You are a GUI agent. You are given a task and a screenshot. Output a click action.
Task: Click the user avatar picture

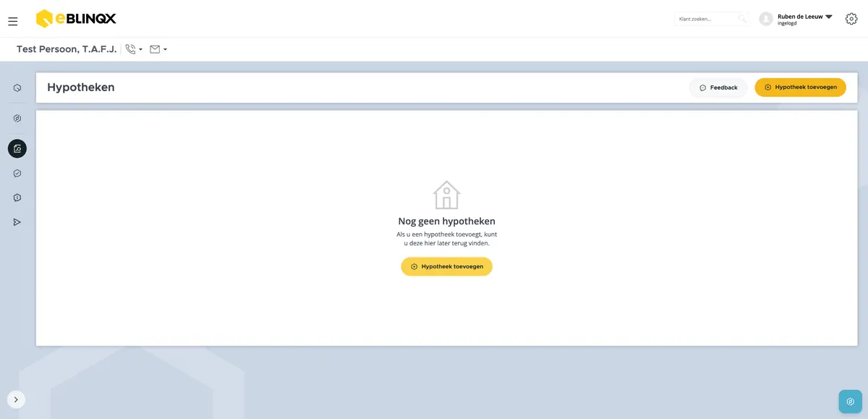click(x=766, y=19)
